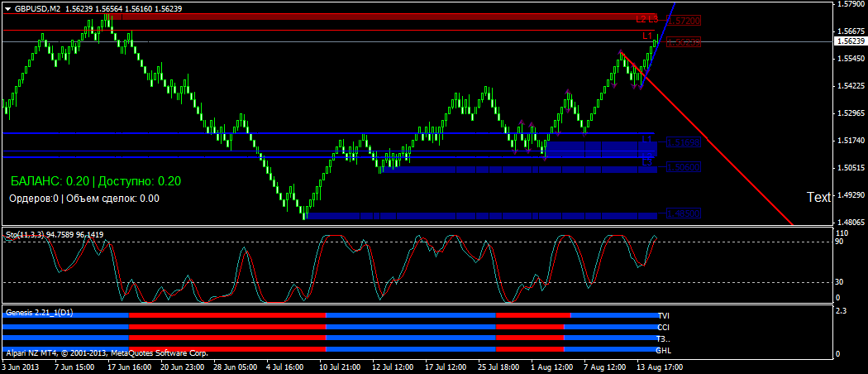Image resolution: width=868 pixels, height=374 pixels.
Task: Click the current price marker 1.56239 on axis
Action: tap(852, 41)
